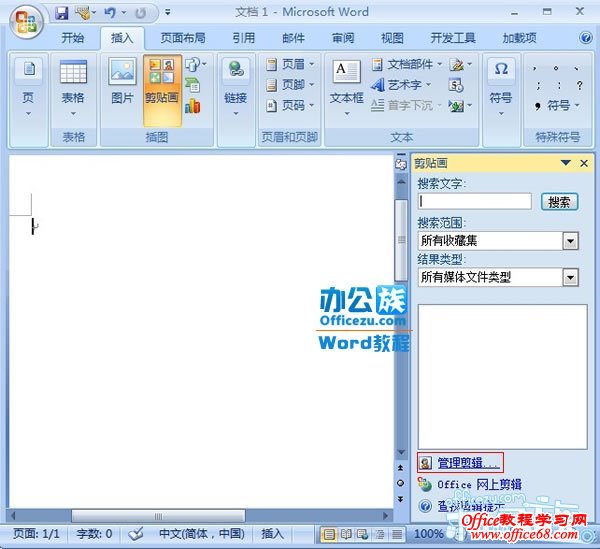
Task: Insert an object icon in text group
Action: (457, 106)
